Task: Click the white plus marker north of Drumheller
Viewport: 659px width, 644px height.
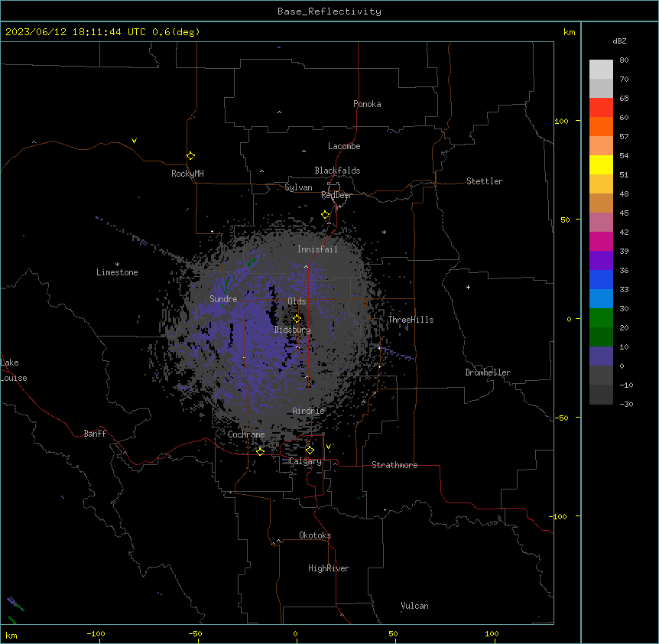Action: 468,287
